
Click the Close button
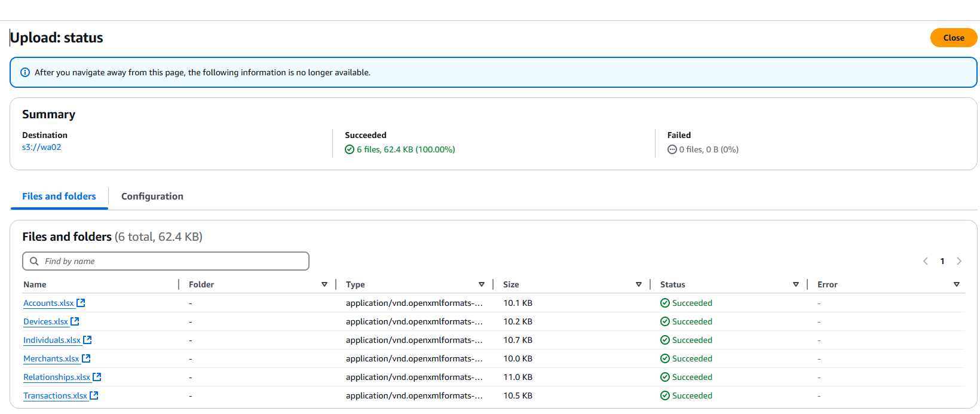pyautogui.click(x=954, y=38)
